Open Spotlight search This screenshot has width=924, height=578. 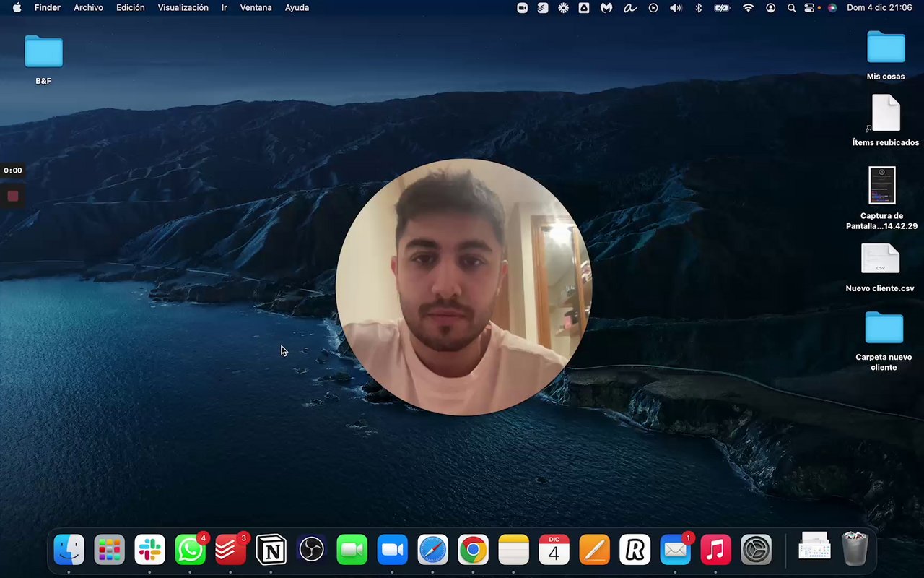pyautogui.click(x=791, y=8)
